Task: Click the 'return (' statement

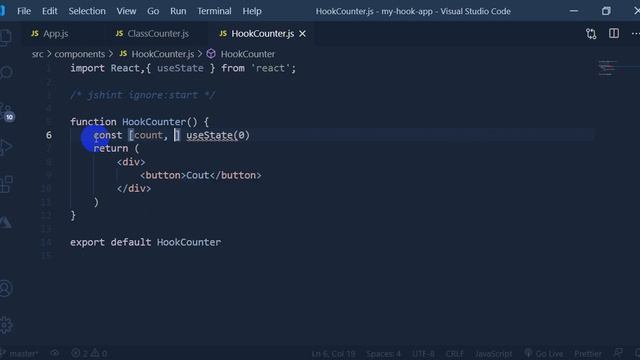Action: (x=116, y=149)
